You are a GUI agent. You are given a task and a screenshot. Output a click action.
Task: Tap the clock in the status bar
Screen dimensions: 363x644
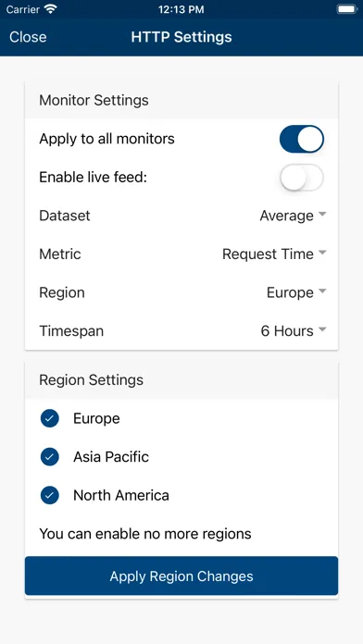181,9
